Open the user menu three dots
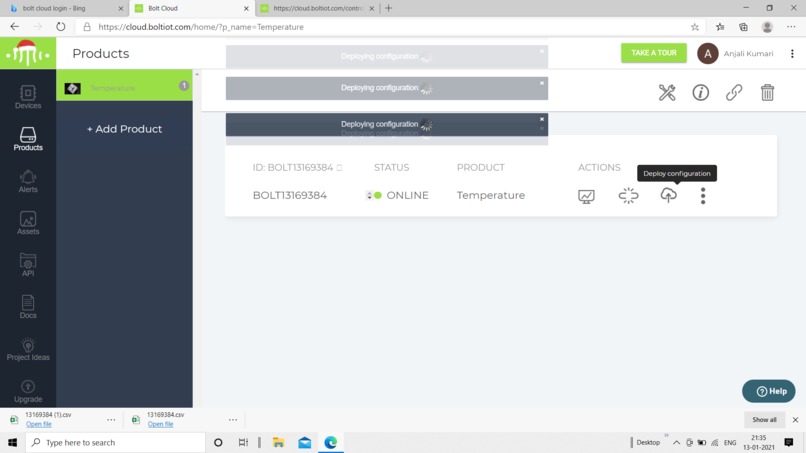The width and height of the screenshot is (806, 453). (x=792, y=53)
